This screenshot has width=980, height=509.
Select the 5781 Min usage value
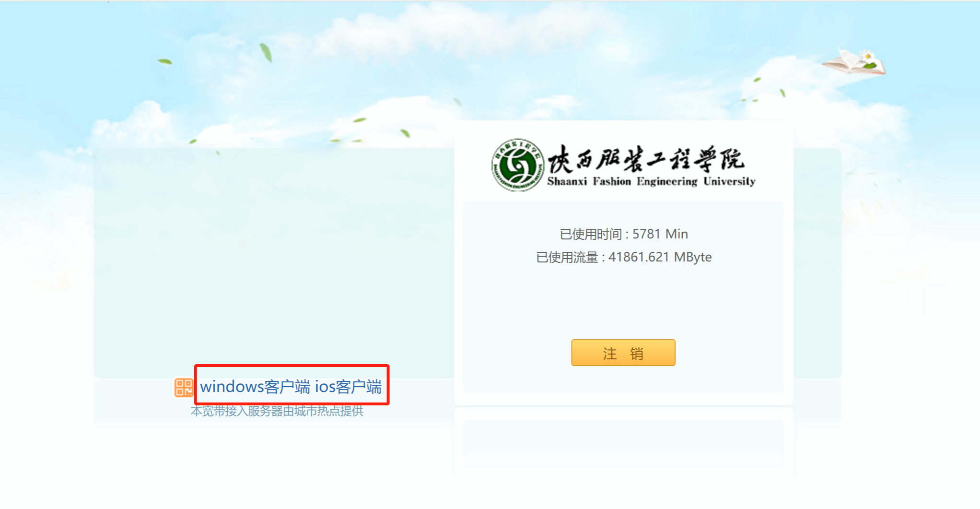click(x=660, y=234)
